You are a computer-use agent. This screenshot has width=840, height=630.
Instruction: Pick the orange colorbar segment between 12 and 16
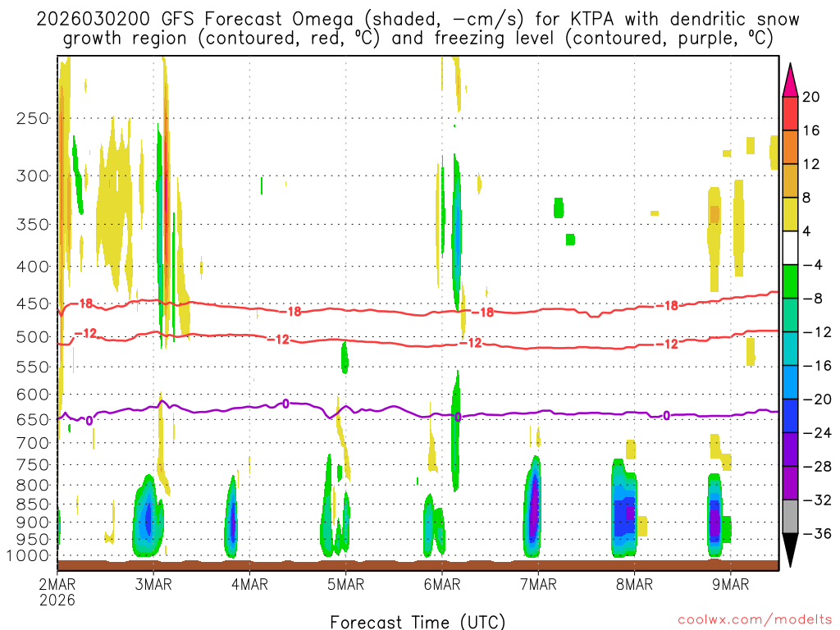pyautogui.click(x=791, y=147)
